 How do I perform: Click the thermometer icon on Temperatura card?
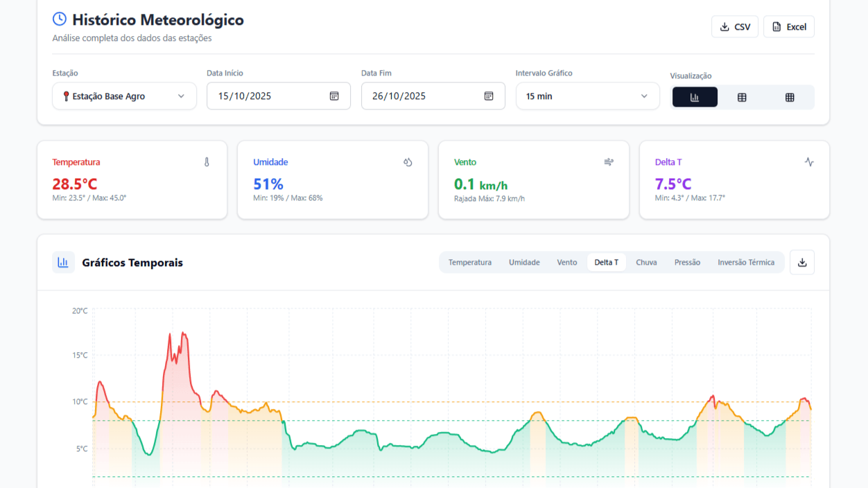(x=207, y=162)
